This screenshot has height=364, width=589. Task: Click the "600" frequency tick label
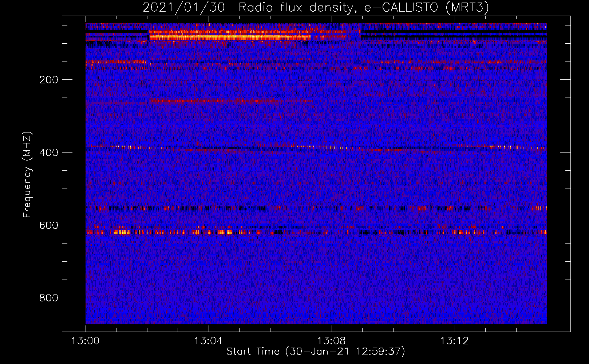tap(49, 225)
